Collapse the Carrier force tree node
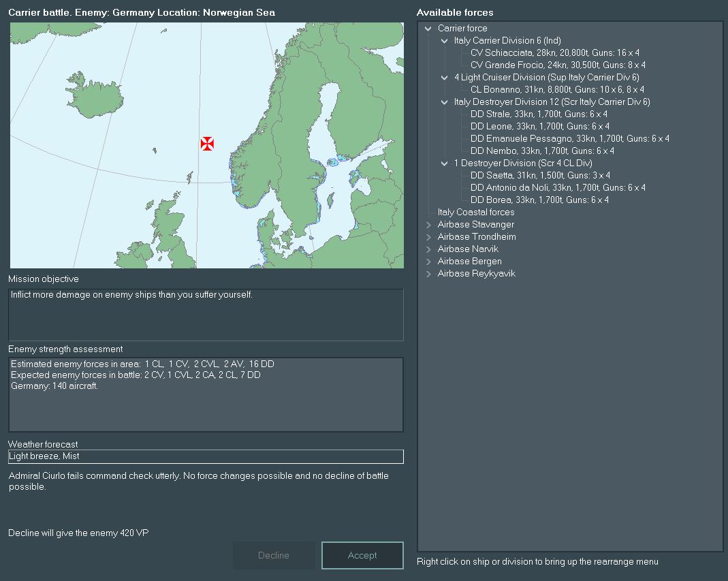Viewport: 728px width, 581px height. coord(428,29)
